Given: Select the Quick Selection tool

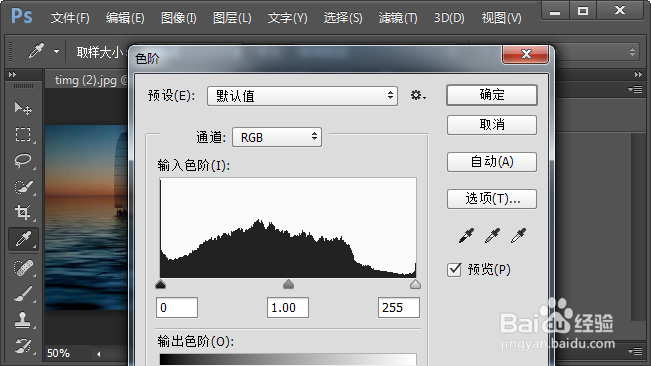Looking at the screenshot, I should coord(23,187).
